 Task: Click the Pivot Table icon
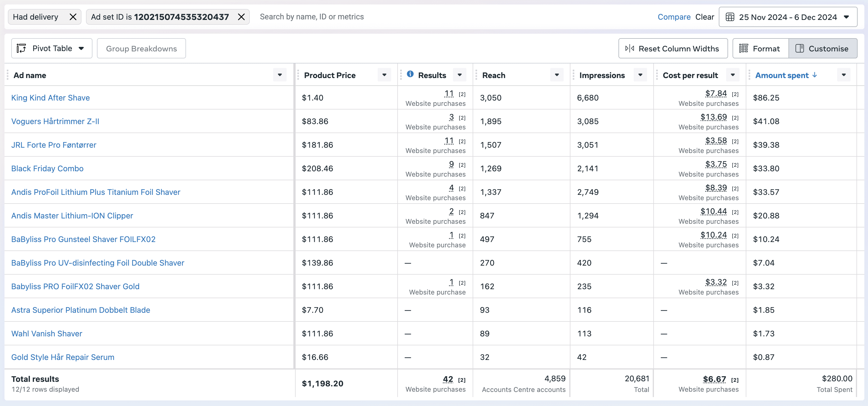(x=22, y=49)
